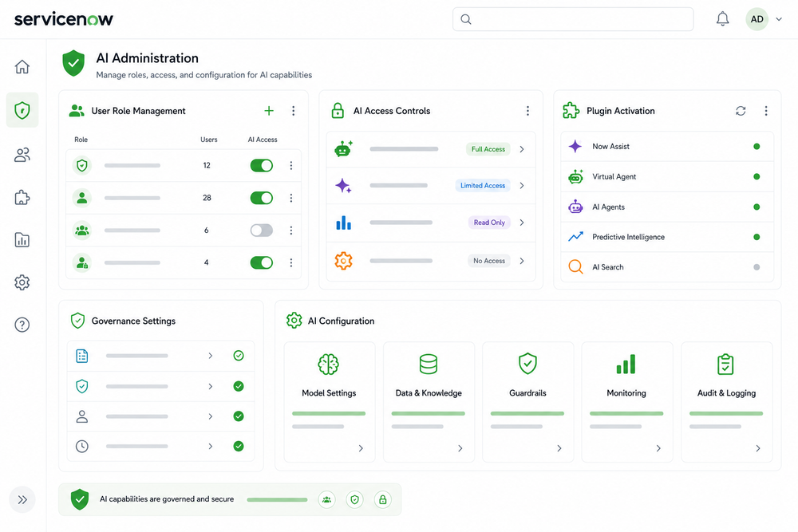Toggle AI access for role with 12 users

point(262,165)
